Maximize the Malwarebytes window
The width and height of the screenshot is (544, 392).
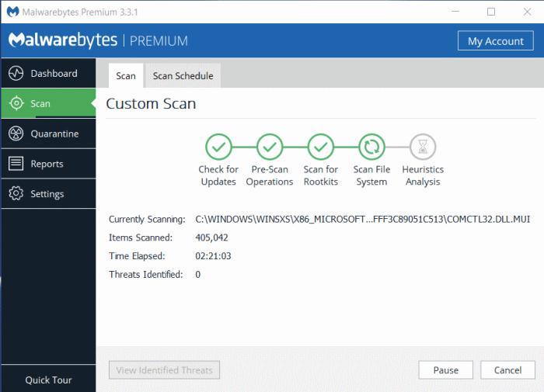490,12
